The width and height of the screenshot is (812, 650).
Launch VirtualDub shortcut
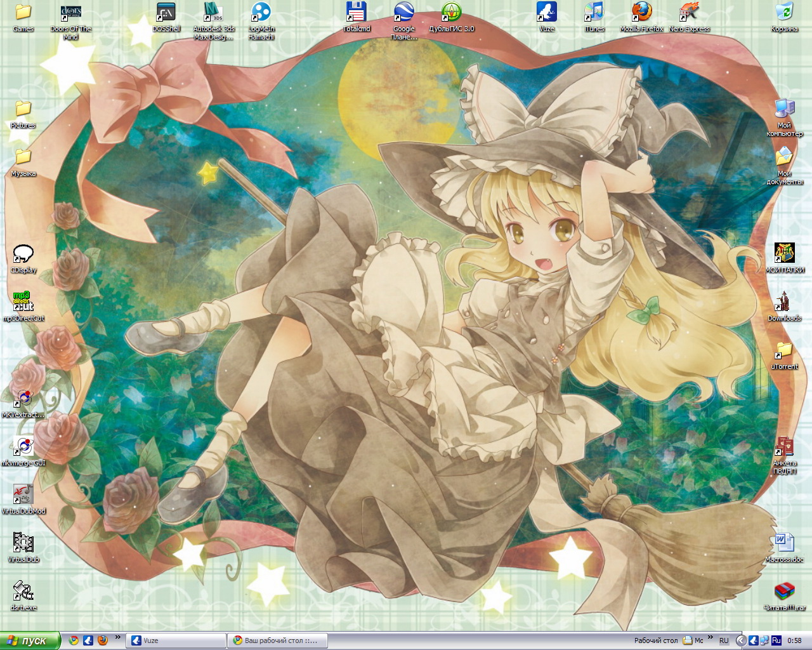tap(23, 548)
